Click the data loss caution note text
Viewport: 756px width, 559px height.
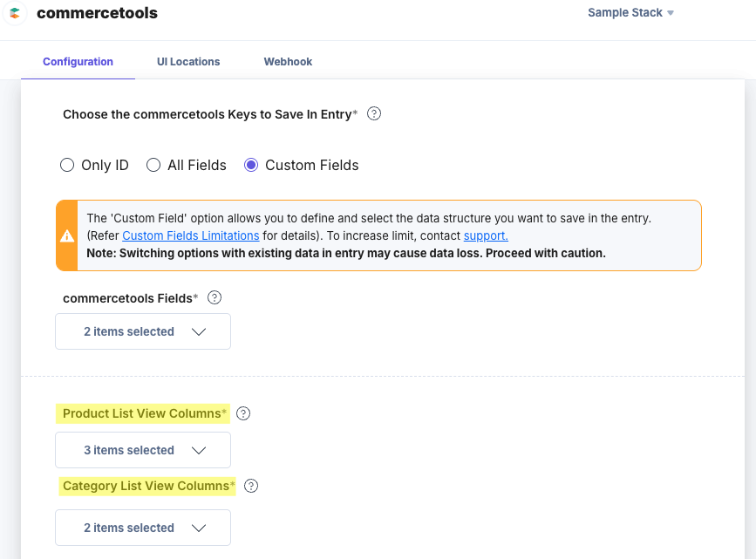coord(346,253)
